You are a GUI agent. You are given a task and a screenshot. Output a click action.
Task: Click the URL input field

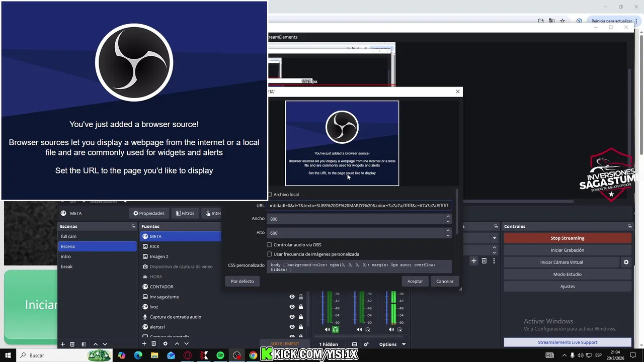click(x=359, y=206)
